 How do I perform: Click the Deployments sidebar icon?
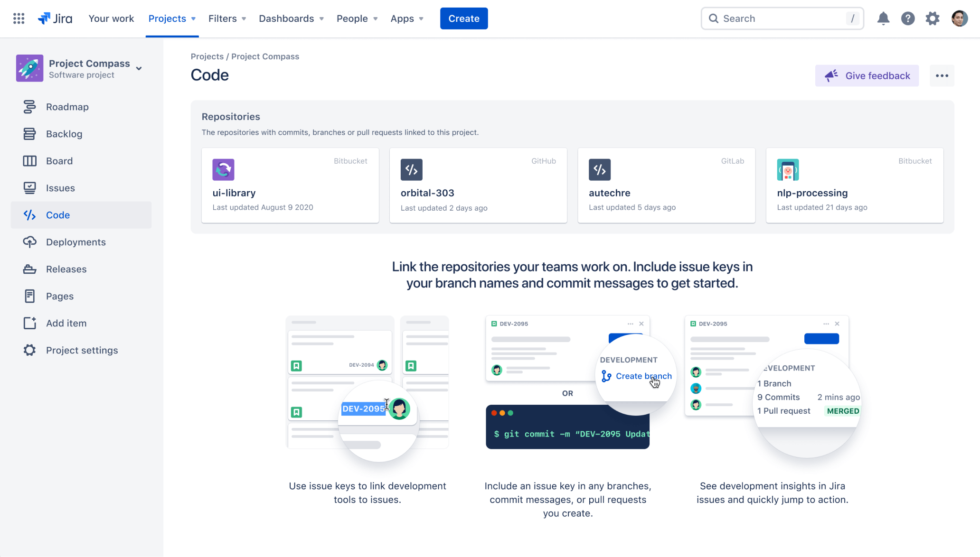(28, 242)
